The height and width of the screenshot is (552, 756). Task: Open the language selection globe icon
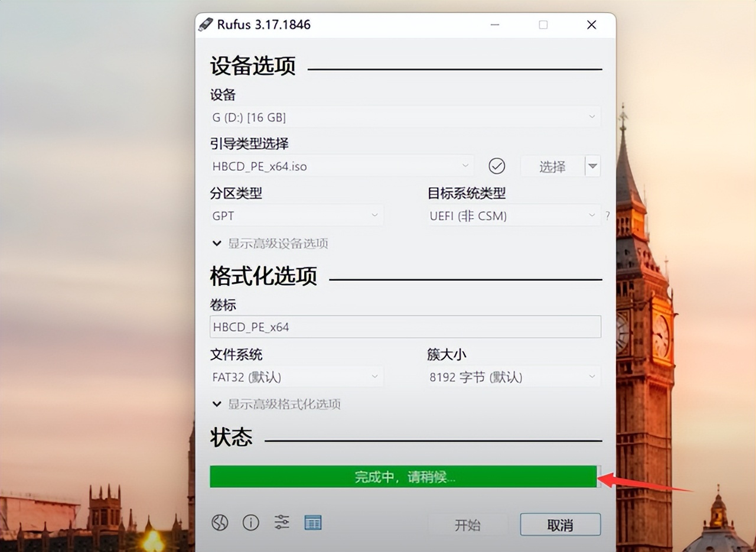(x=219, y=522)
